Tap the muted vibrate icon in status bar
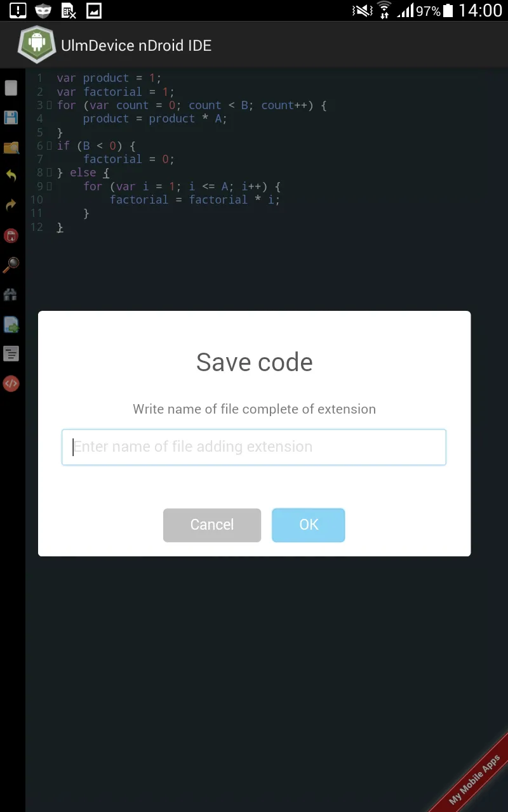508x812 pixels. 363,10
